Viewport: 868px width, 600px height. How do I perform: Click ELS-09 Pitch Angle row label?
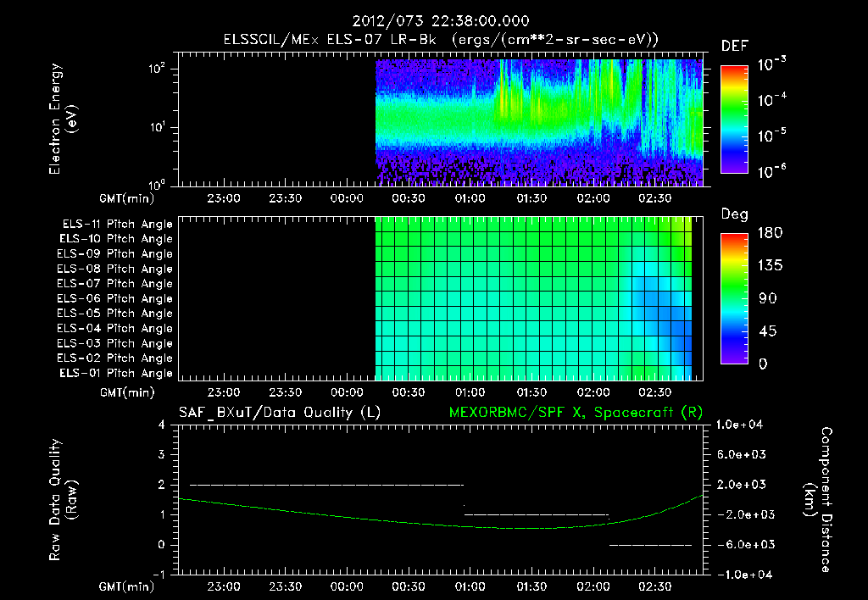(x=115, y=254)
